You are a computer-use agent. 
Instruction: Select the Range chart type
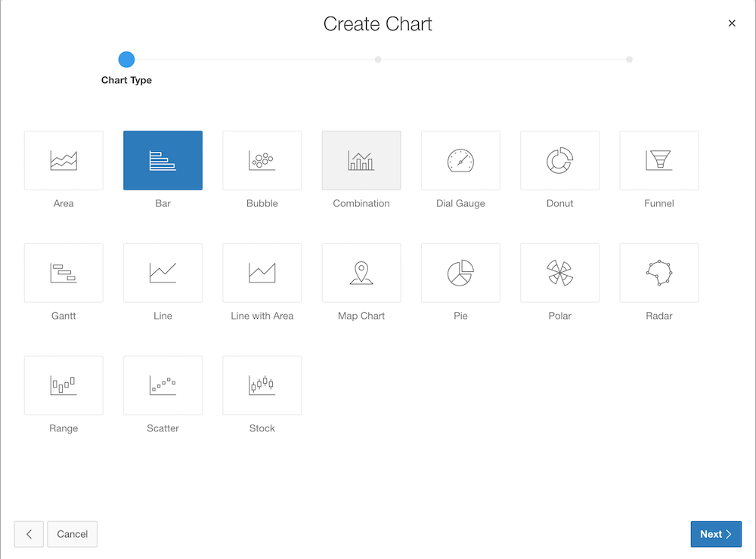[x=64, y=385]
